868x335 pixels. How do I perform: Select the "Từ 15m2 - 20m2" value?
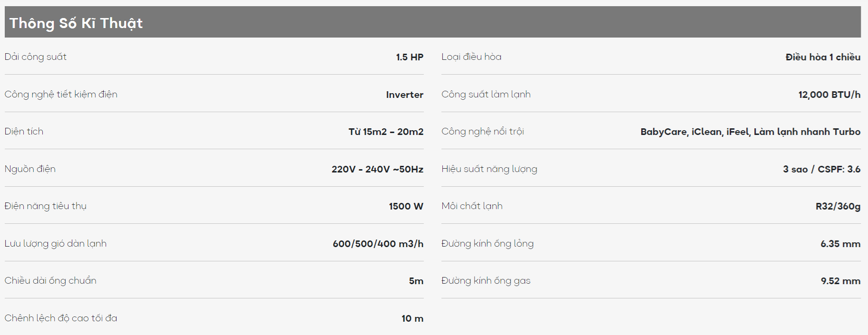386,132
